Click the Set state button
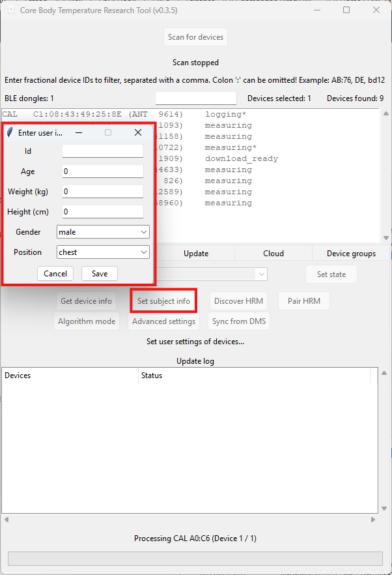This screenshot has height=575, width=392. coord(331,274)
